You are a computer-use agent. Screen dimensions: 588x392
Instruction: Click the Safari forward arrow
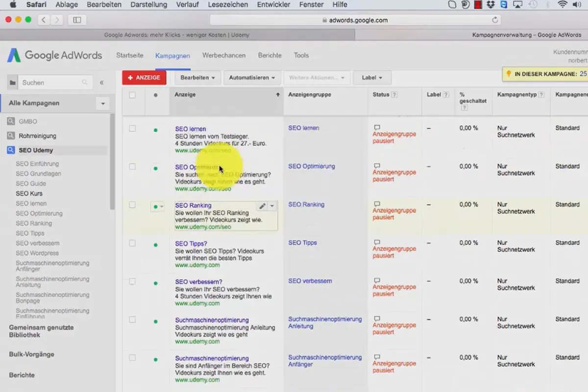(x=57, y=20)
